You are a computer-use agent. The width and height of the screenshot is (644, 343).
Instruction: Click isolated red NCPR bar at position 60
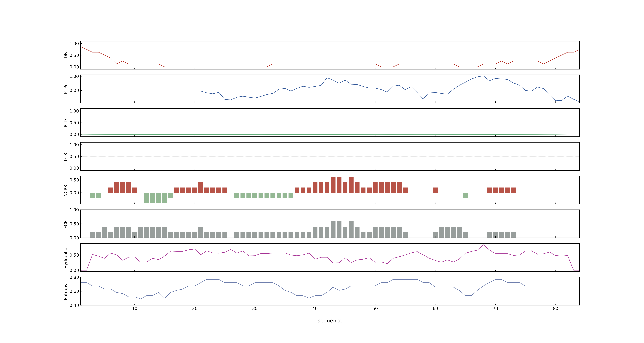pos(435,190)
